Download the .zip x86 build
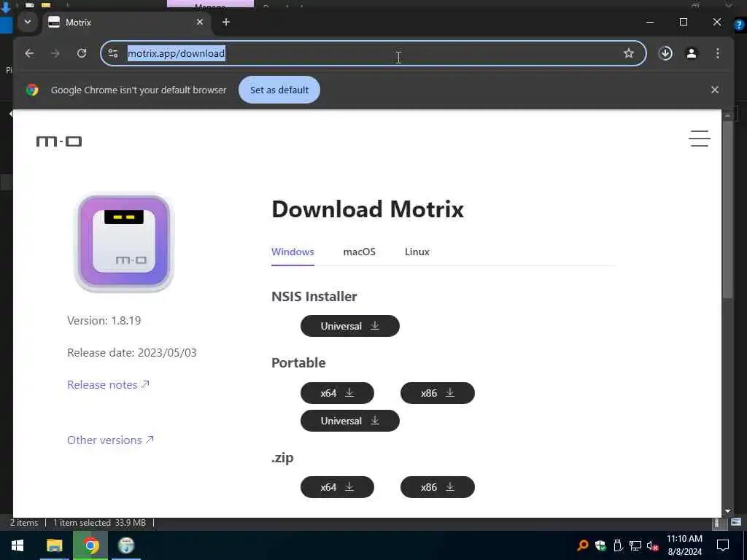 438,487
